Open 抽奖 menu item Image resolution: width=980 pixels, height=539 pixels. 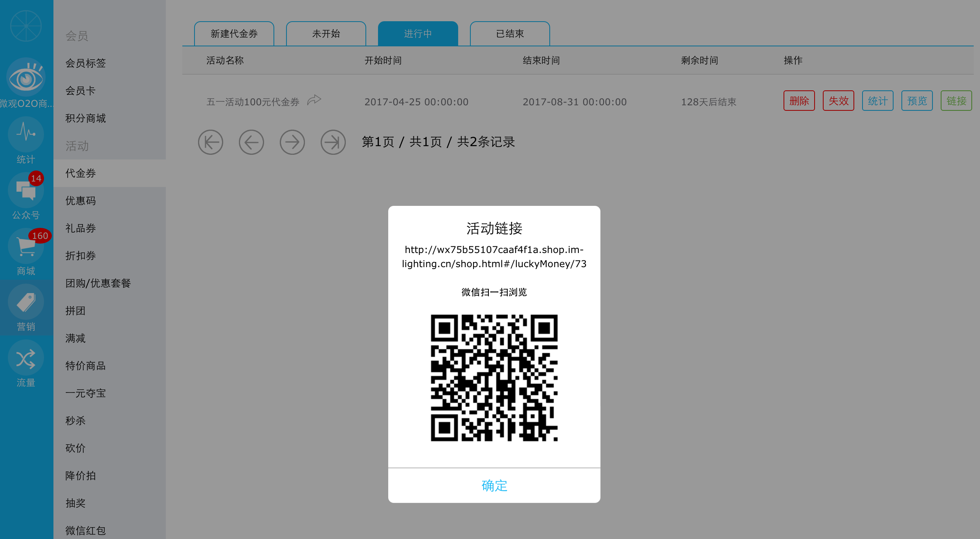click(x=110, y=503)
